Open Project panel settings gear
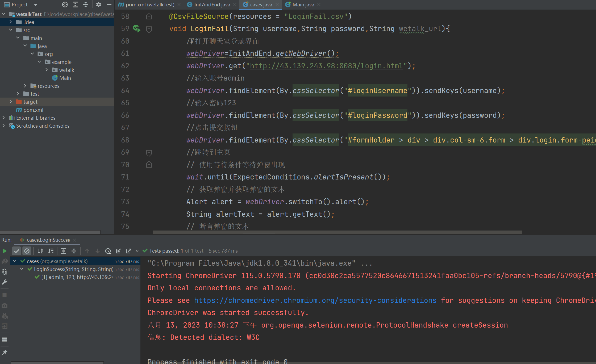Image resolution: width=596 pixels, height=364 pixels. click(x=98, y=5)
